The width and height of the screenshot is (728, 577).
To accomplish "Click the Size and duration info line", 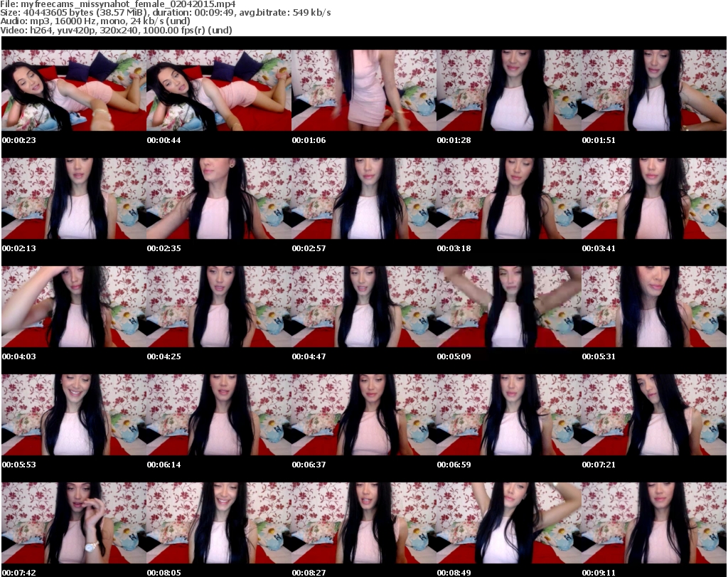I will (x=165, y=13).
